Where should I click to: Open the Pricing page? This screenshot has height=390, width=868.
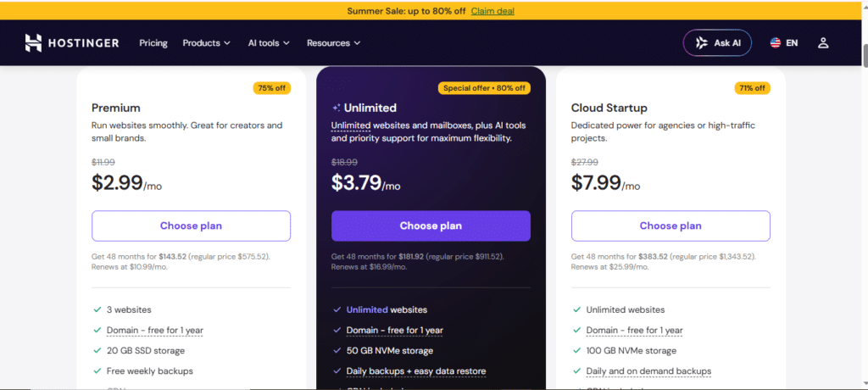click(153, 42)
